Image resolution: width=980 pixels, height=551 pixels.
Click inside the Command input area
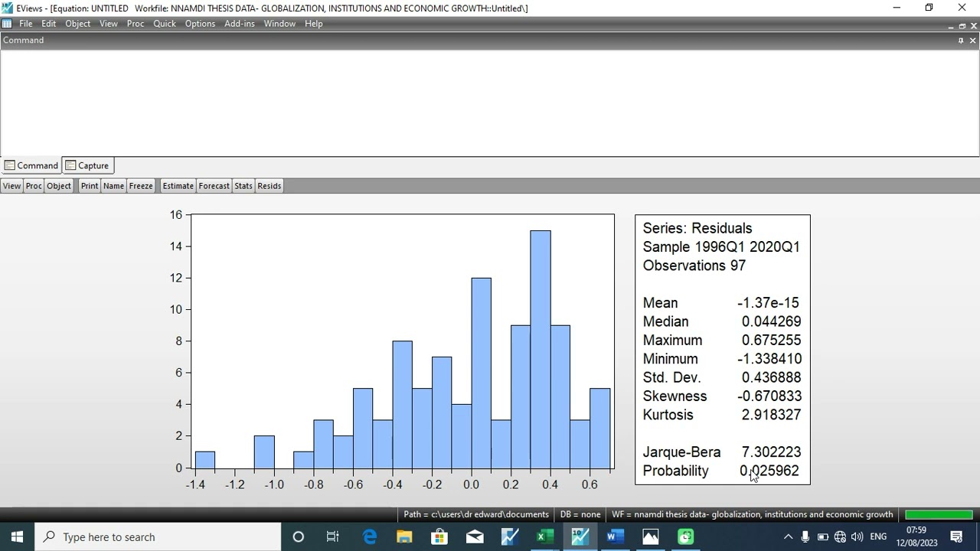[490, 103]
